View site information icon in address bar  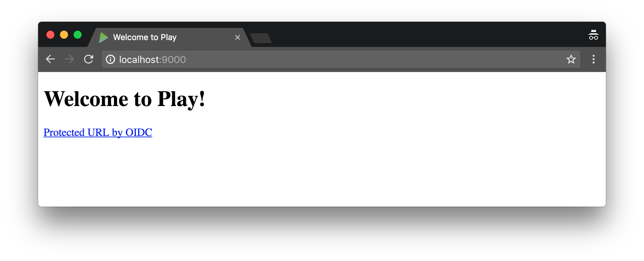(110, 59)
